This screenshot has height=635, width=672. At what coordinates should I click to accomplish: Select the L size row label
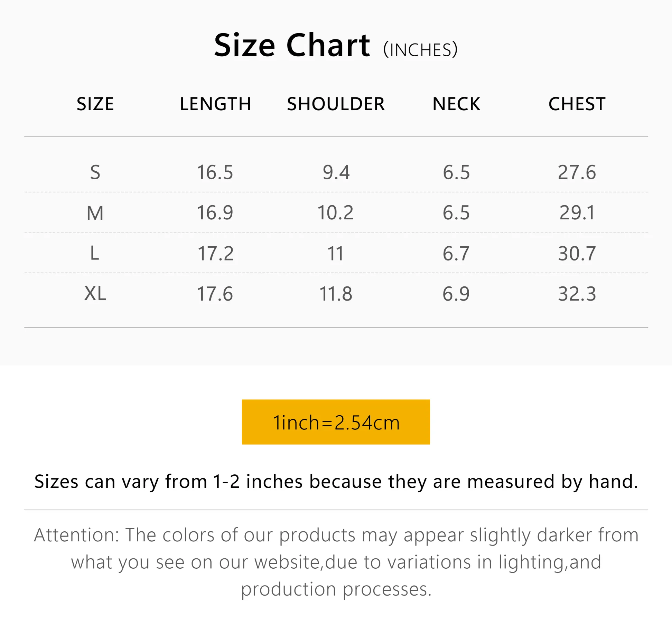94,253
